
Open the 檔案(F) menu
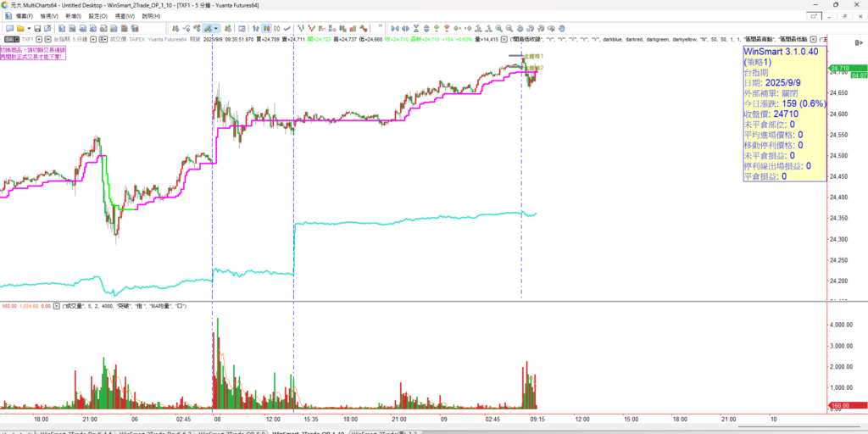point(19,16)
